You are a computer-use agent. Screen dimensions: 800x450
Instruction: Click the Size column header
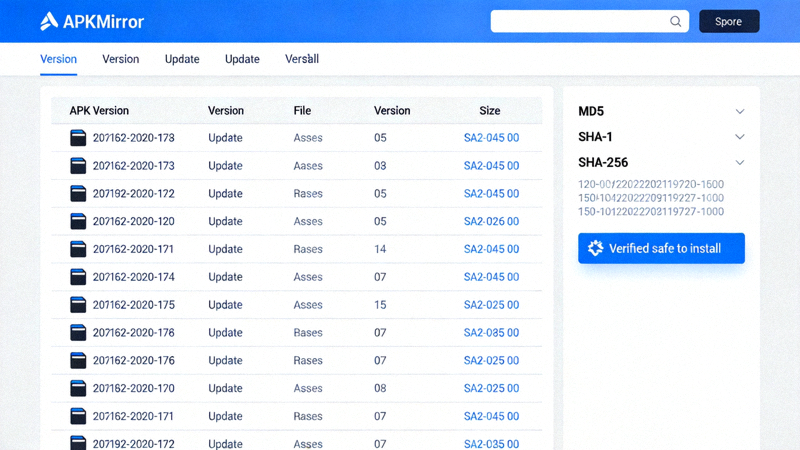coord(490,111)
